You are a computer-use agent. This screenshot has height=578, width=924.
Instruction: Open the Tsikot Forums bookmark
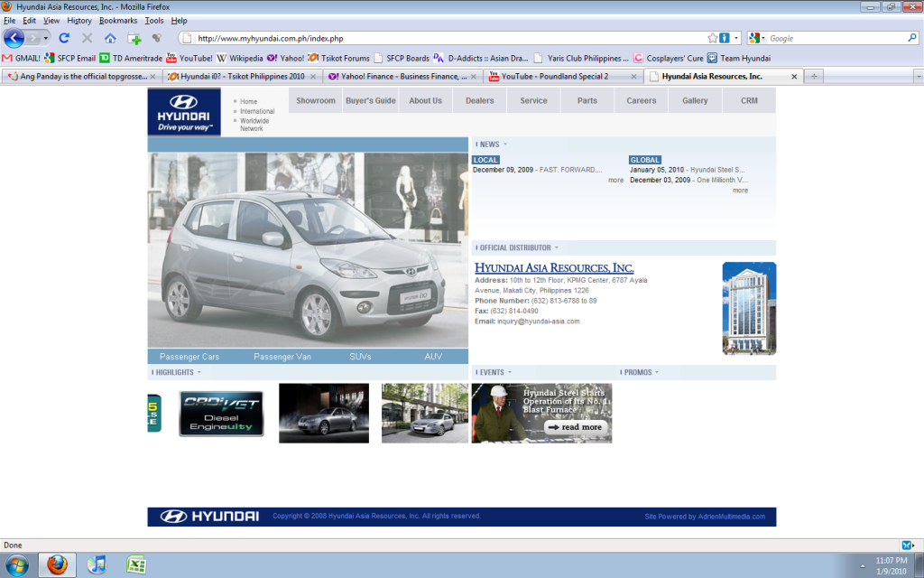tap(339, 59)
